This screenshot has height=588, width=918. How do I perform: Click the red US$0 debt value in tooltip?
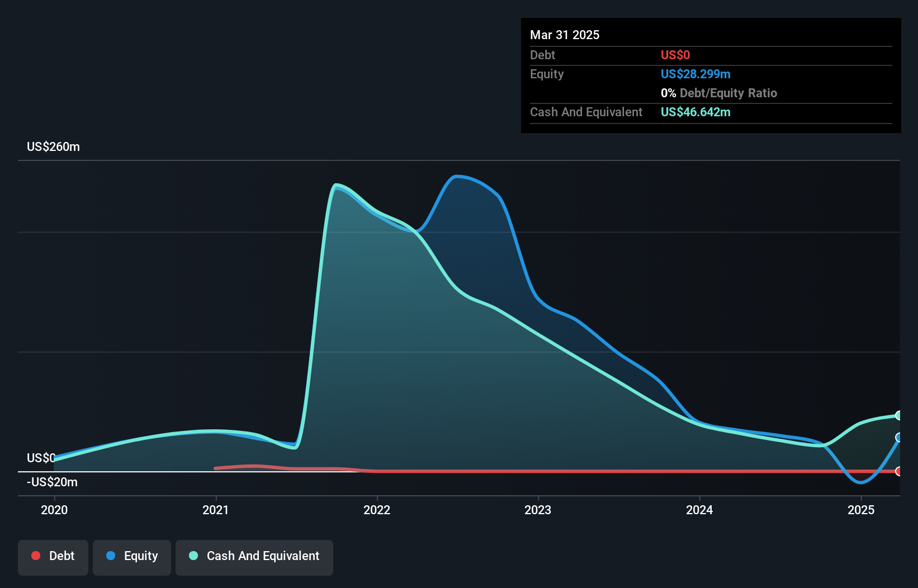(x=675, y=55)
